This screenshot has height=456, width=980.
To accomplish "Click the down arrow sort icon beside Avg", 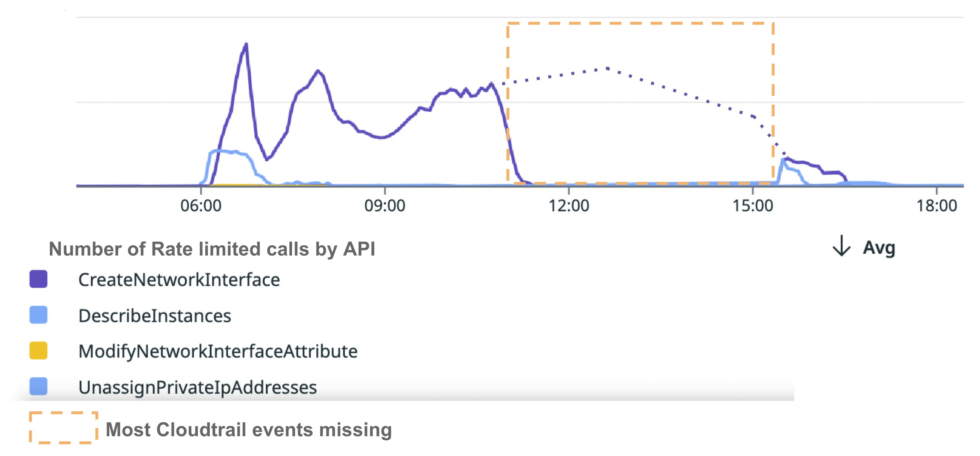I will [x=841, y=246].
